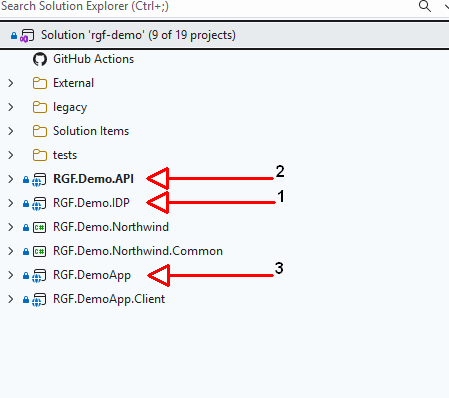Select the RGF.DemoApp project name
The height and width of the screenshot is (398, 449).
(92, 275)
